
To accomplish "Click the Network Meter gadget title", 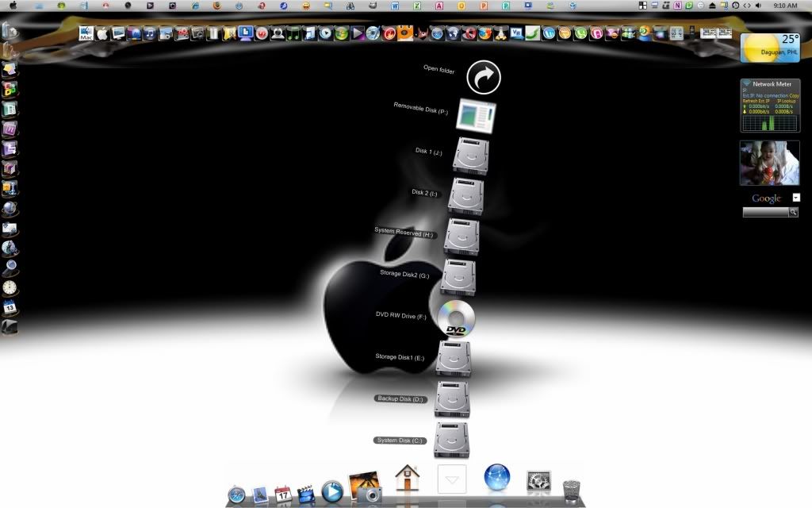I will coord(772,84).
